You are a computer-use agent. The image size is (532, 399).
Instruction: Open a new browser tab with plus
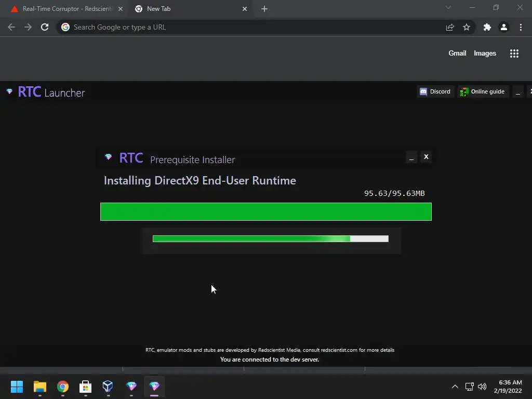click(x=264, y=9)
